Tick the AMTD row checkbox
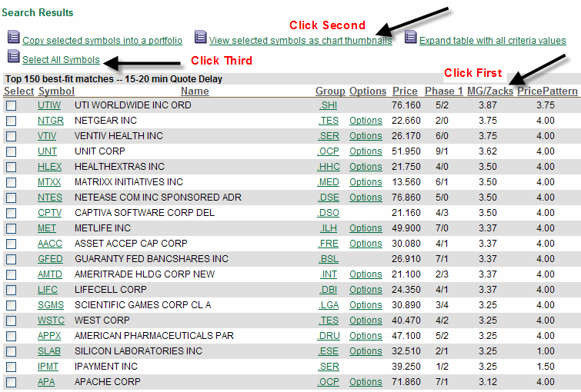The width and height of the screenshot is (581, 392). 11,274
